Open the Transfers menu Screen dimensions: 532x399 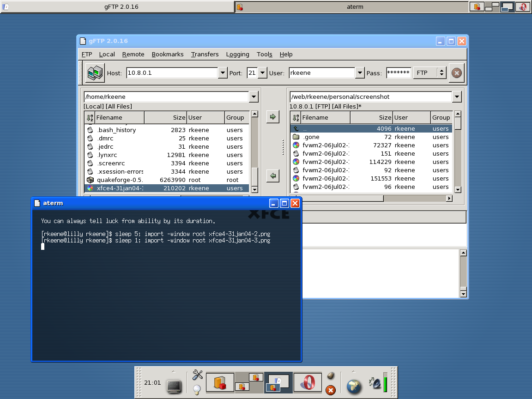[205, 54]
